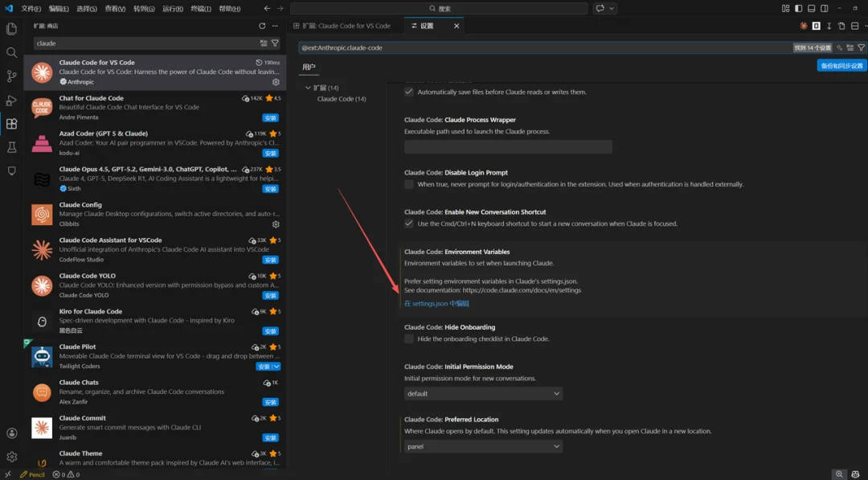This screenshot has width=868, height=480.
Task: Check the Hide Onboarding checkbox
Action: (x=409, y=339)
